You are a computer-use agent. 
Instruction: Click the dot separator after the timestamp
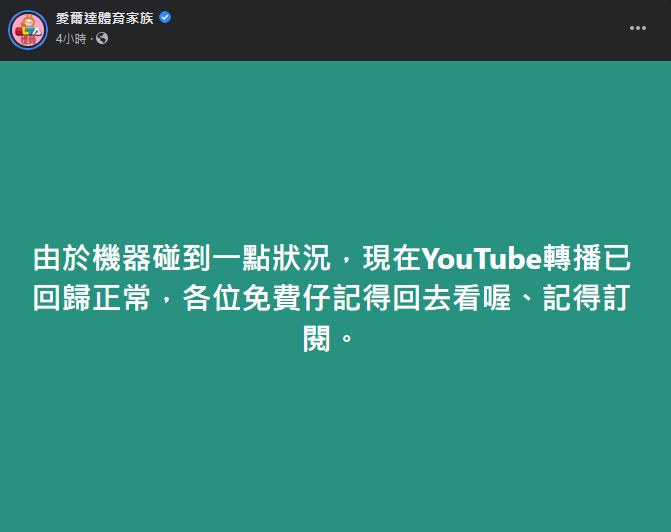(92, 38)
